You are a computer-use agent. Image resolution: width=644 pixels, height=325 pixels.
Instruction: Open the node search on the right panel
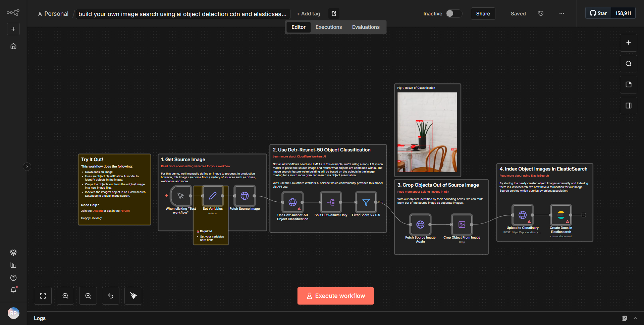[x=628, y=63]
